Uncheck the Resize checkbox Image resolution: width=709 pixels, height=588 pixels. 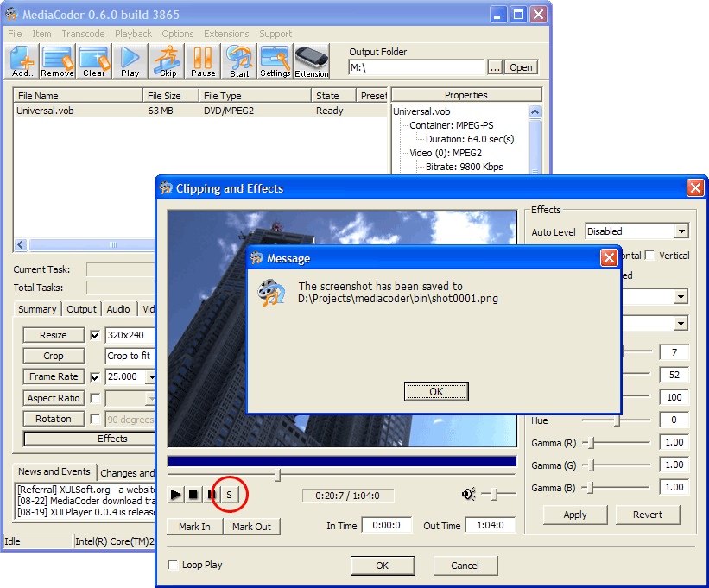click(x=95, y=335)
